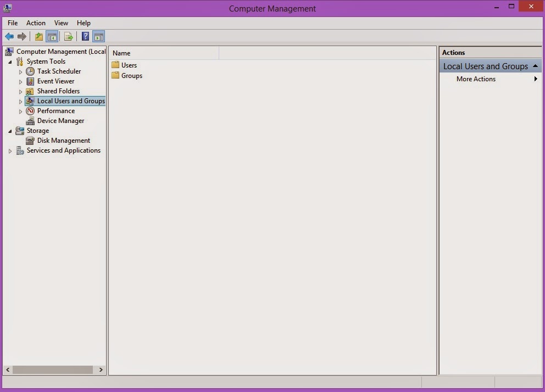Click the Performance icon
The image size is (545, 392).
(30, 111)
